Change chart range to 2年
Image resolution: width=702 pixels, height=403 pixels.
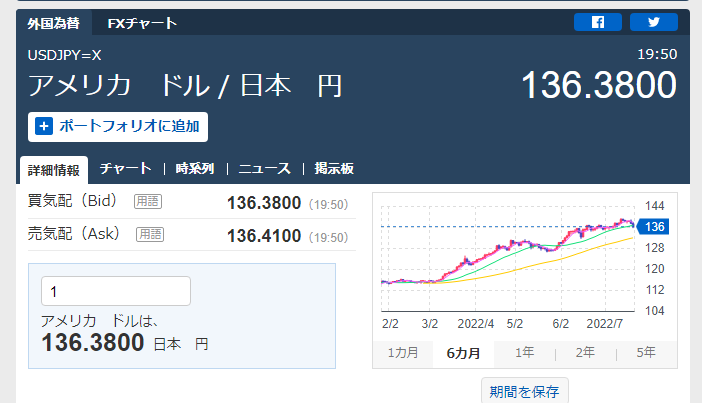[x=585, y=353]
